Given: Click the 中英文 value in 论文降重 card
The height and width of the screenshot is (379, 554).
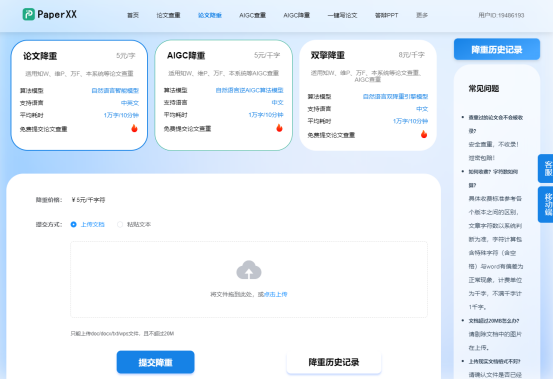Looking at the screenshot, I should coord(130,103).
